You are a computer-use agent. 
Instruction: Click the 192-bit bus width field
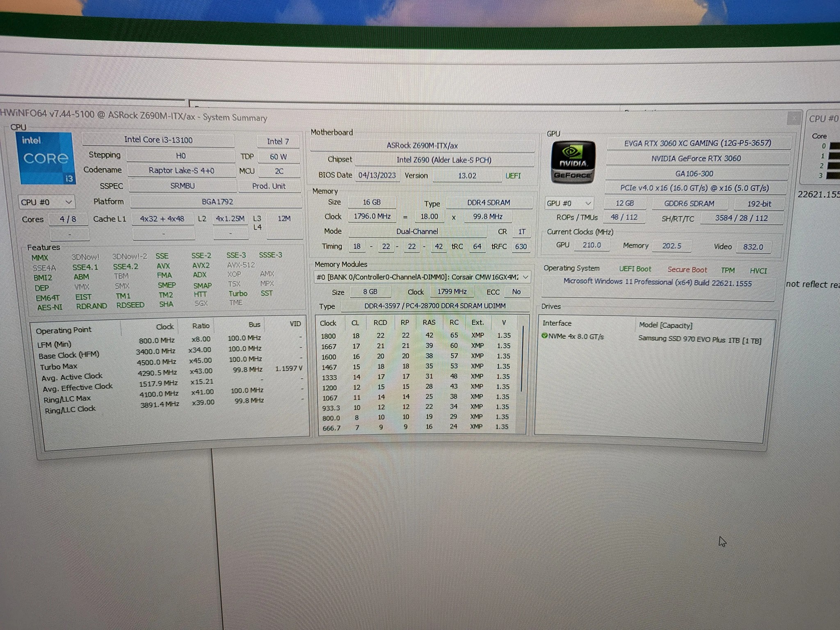(759, 204)
